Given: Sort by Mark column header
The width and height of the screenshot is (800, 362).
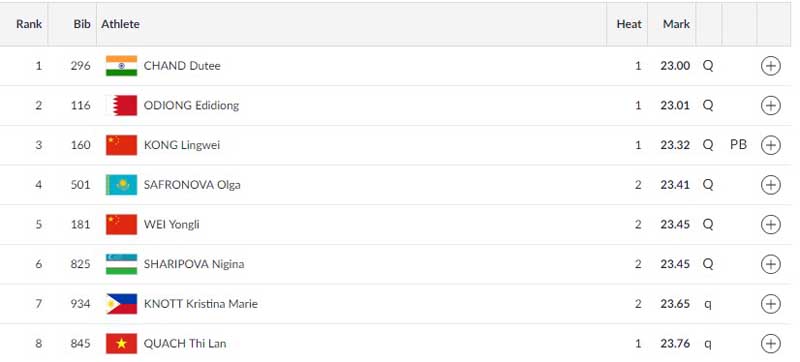Looking at the screenshot, I should [x=677, y=24].
